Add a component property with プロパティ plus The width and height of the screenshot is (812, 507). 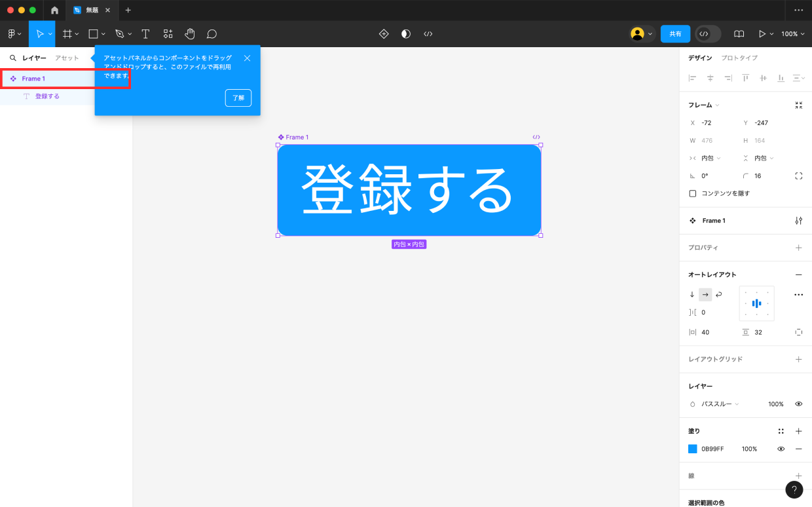(x=798, y=248)
